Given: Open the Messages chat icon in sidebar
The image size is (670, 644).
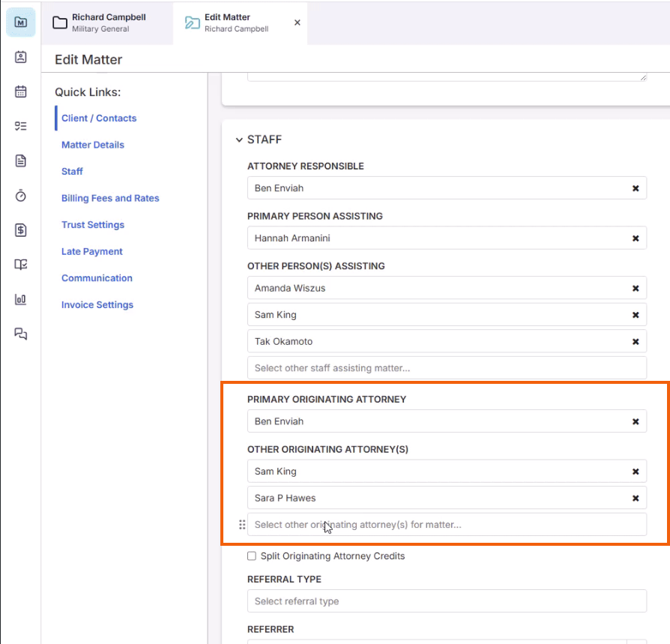Looking at the screenshot, I should pyautogui.click(x=20, y=334).
